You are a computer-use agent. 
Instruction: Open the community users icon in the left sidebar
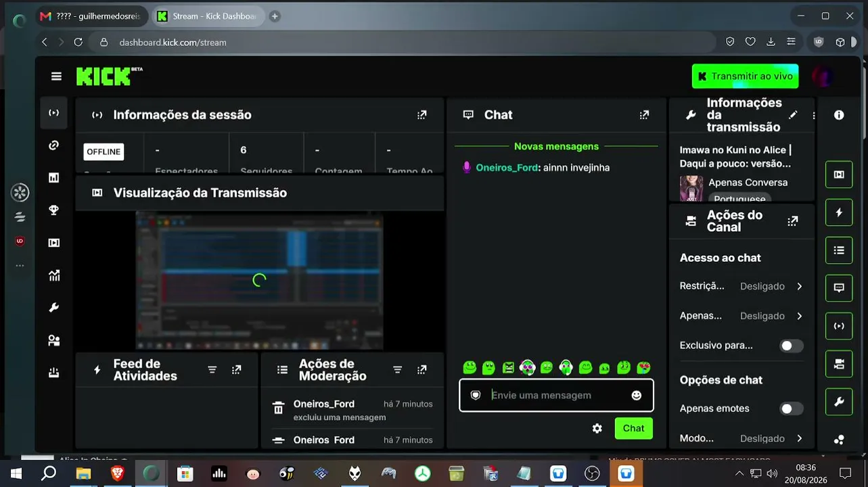(x=54, y=340)
